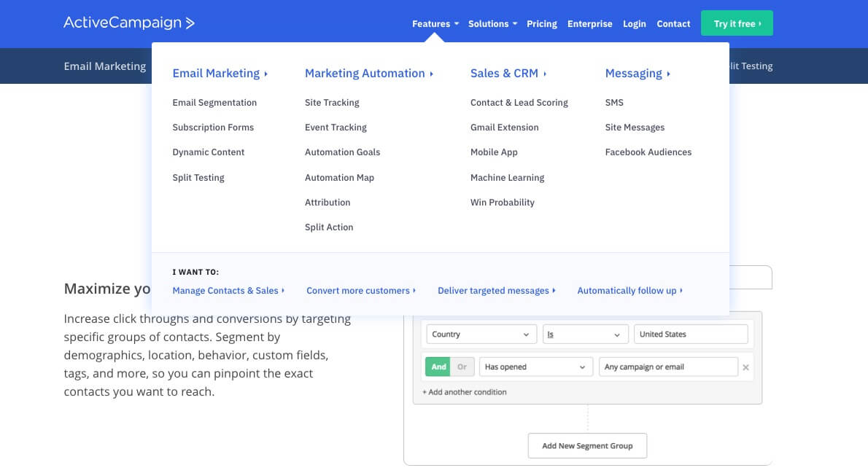
Task: Open Contact & Lead Scoring link
Action: pyautogui.click(x=519, y=102)
